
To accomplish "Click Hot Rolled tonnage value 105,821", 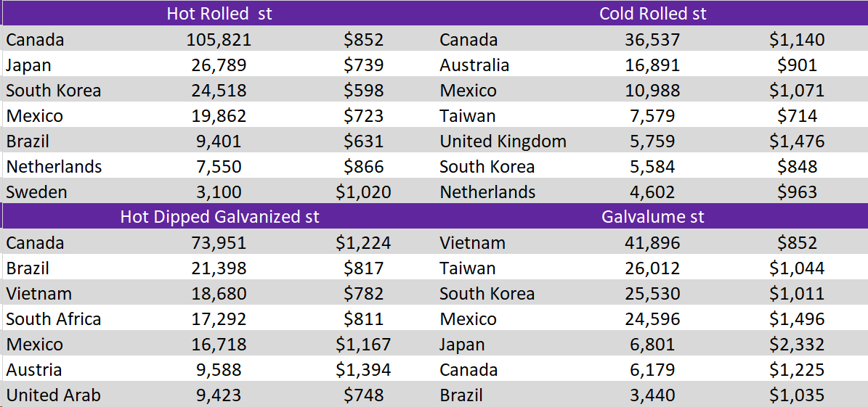I will tap(219, 40).
